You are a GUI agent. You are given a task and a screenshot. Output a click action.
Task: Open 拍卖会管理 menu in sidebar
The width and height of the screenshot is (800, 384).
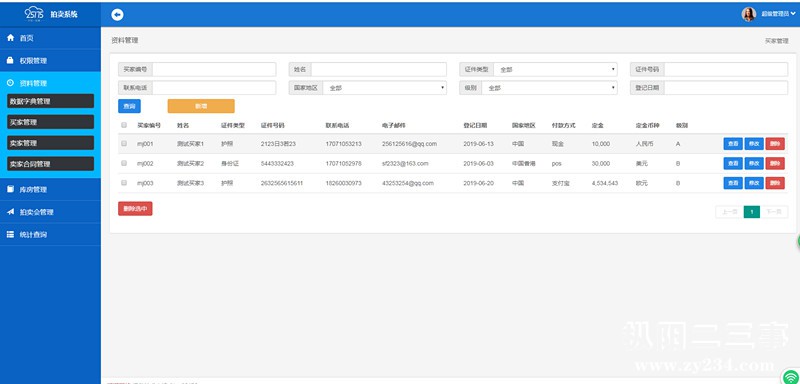pyautogui.click(x=51, y=212)
